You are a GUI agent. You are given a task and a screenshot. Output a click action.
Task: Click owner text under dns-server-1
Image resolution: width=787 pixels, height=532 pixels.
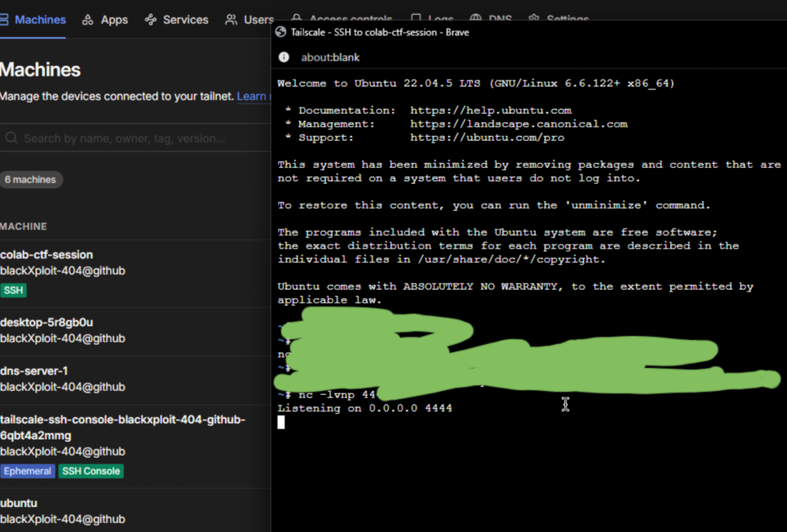click(63, 387)
